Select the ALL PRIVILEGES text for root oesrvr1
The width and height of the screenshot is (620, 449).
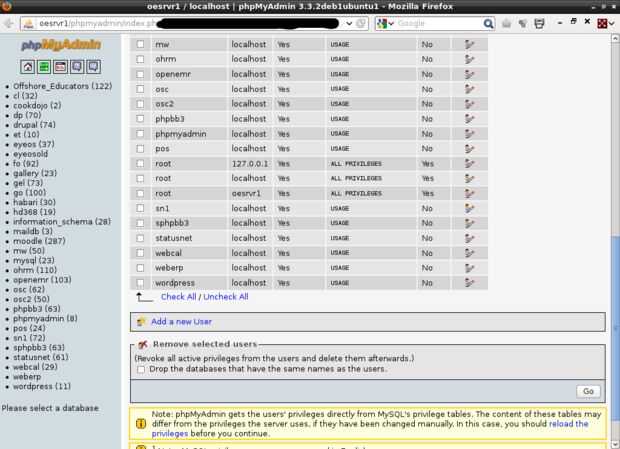click(x=356, y=193)
